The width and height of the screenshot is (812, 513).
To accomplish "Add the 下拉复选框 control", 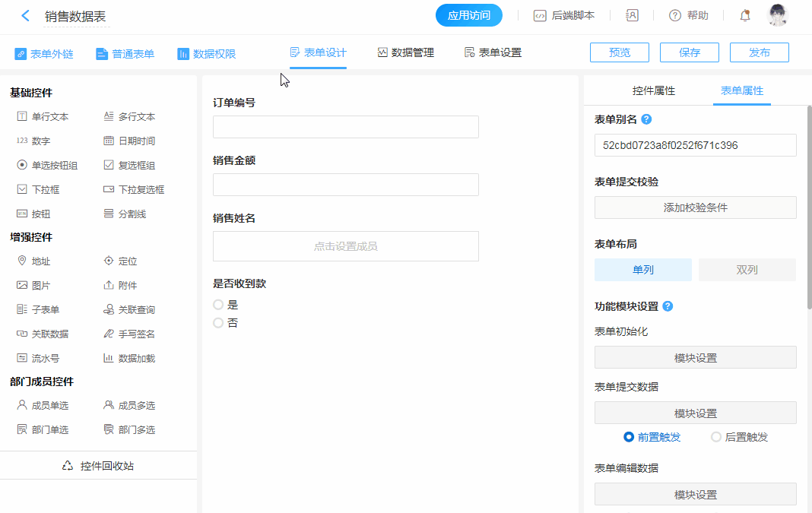I will 134,189.
